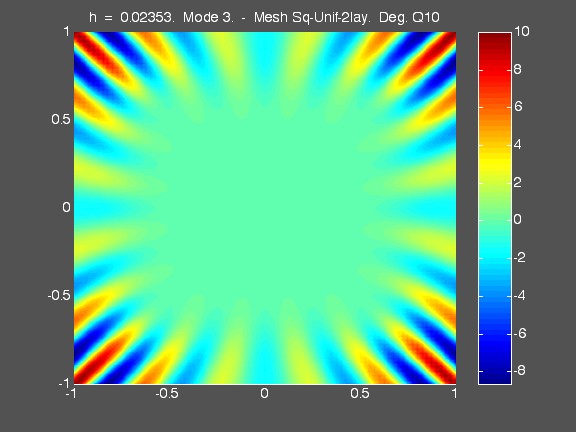The image size is (576, 432).
Task: Click the plot title text 'Mode 3.'
Action: click(208, 17)
